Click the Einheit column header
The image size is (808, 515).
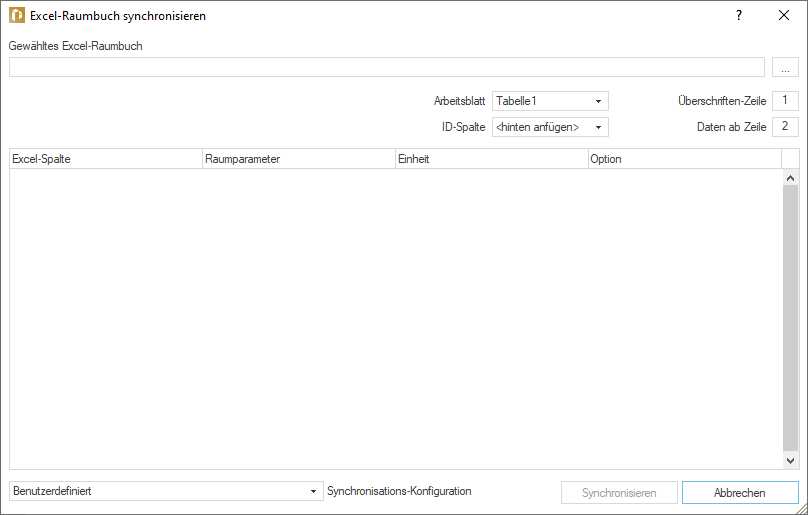point(492,159)
